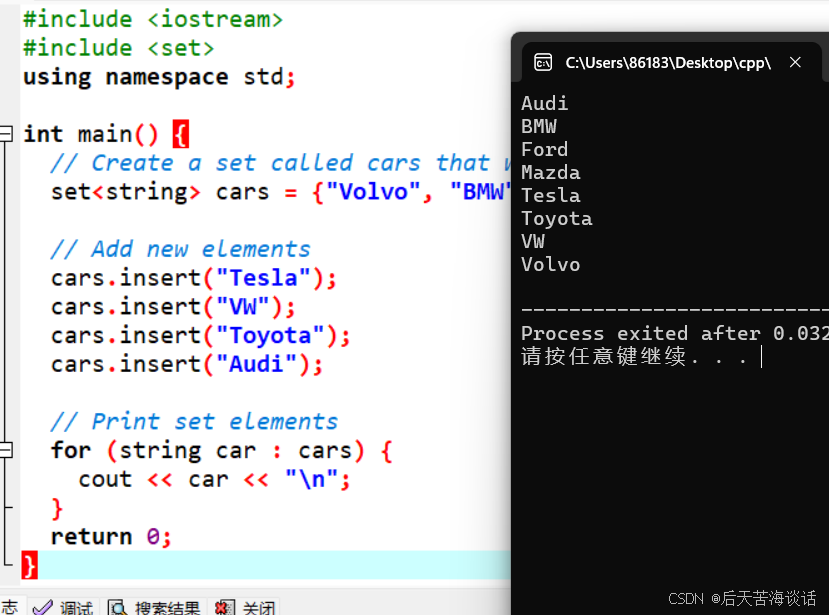
Task: Click the "Volvo" string literal in code
Action: point(373,191)
